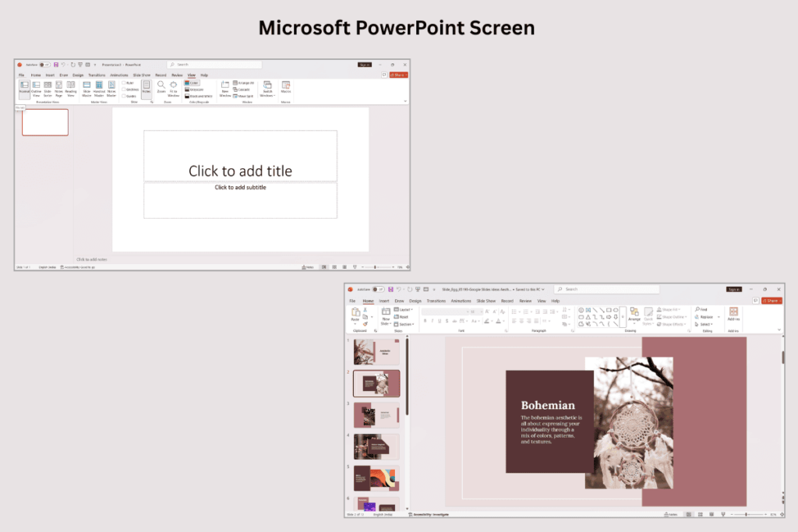The height and width of the screenshot is (532, 798).
Task: Click Fit to Window in upper window
Action: tap(174, 89)
